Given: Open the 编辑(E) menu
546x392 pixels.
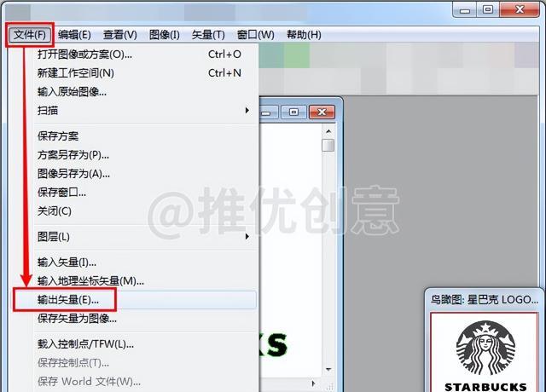Looking at the screenshot, I should [x=74, y=35].
